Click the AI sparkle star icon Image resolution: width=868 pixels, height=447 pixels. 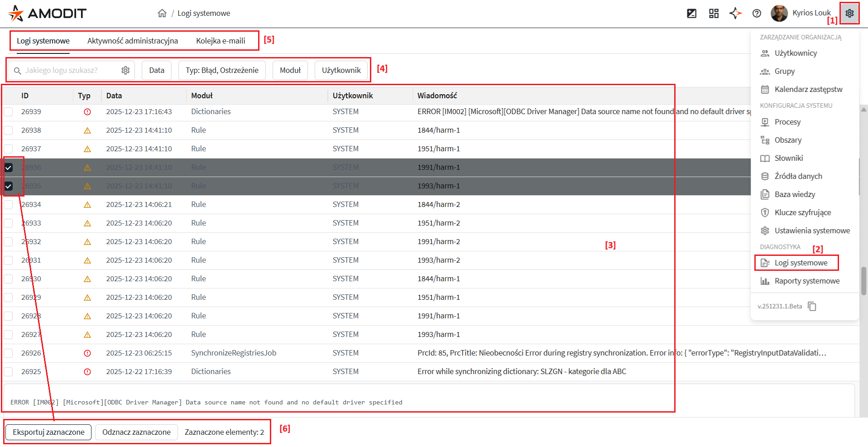pyautogui.click(x=735, y=13)
